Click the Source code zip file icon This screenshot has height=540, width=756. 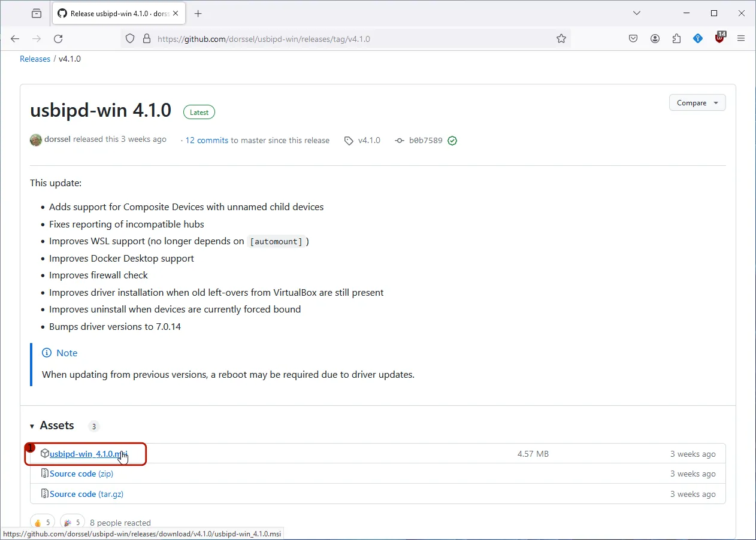click(44, 473)
